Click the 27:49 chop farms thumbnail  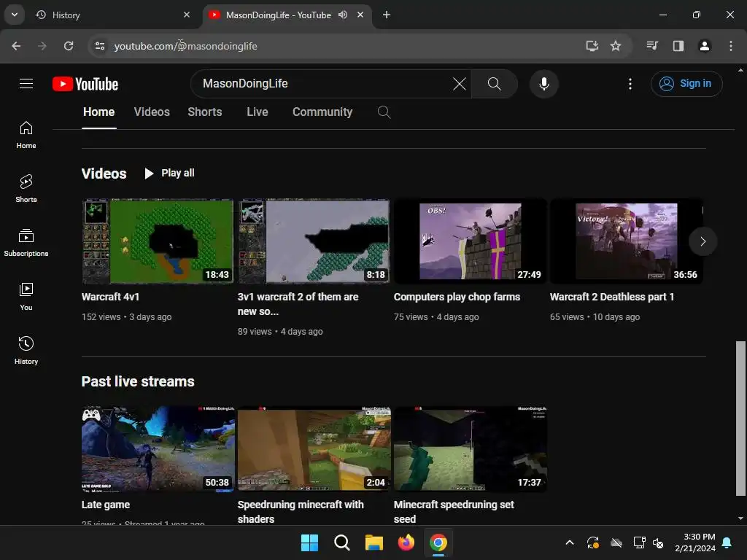(x=471, y=241)
